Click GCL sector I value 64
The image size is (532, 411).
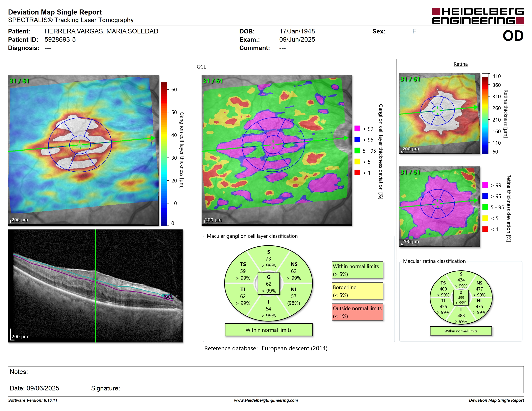point(268,309)
